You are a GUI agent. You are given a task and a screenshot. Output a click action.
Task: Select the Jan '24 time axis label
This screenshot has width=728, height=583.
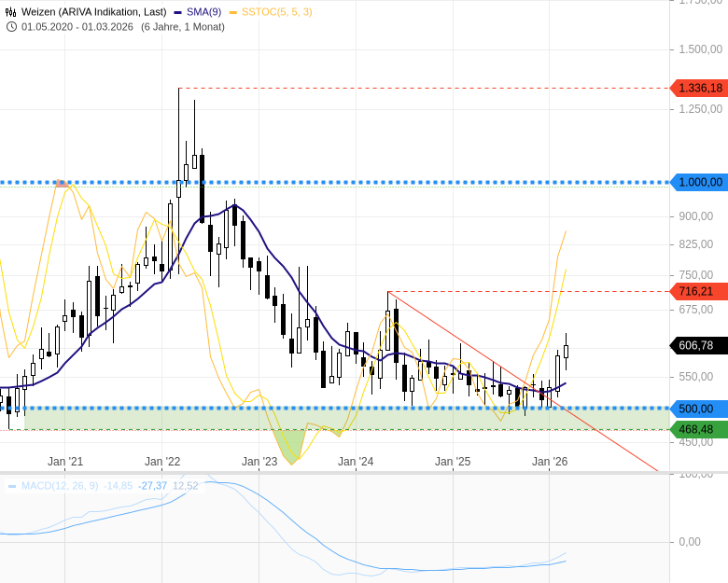pos(356,461)
